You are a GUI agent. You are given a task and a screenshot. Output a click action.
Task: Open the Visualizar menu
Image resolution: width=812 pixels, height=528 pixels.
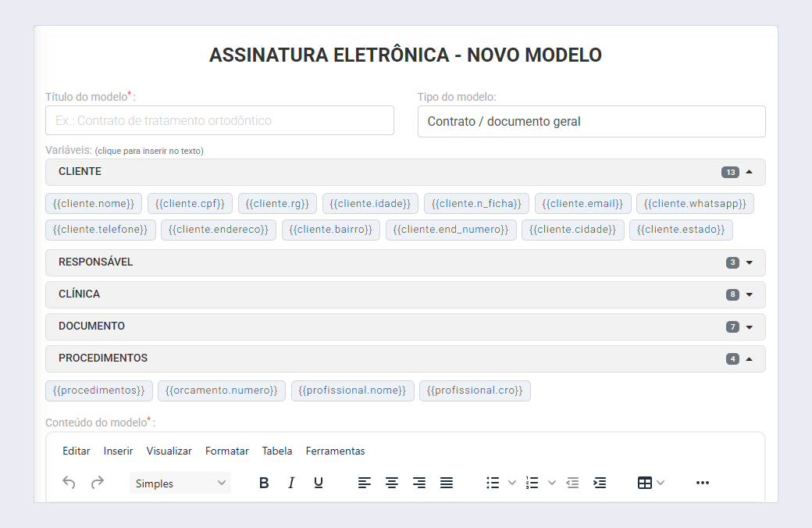click(169, 451)
